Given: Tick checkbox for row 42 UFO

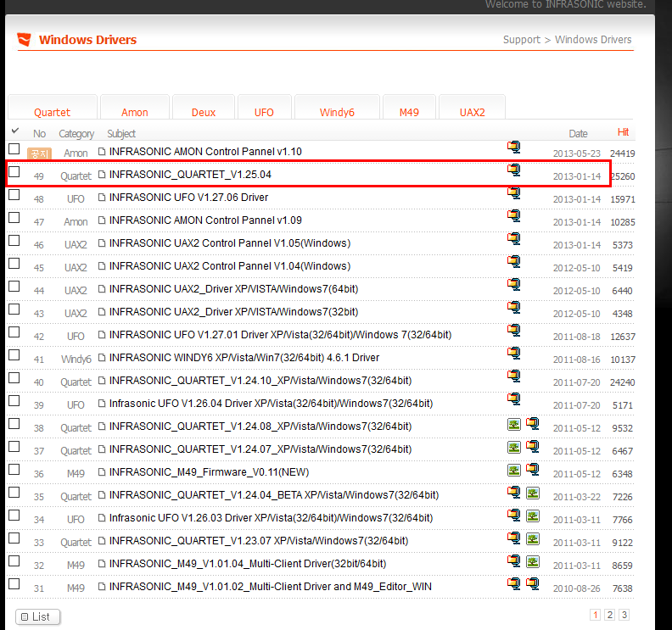Looking at the screenshot, I should point(14,332).
